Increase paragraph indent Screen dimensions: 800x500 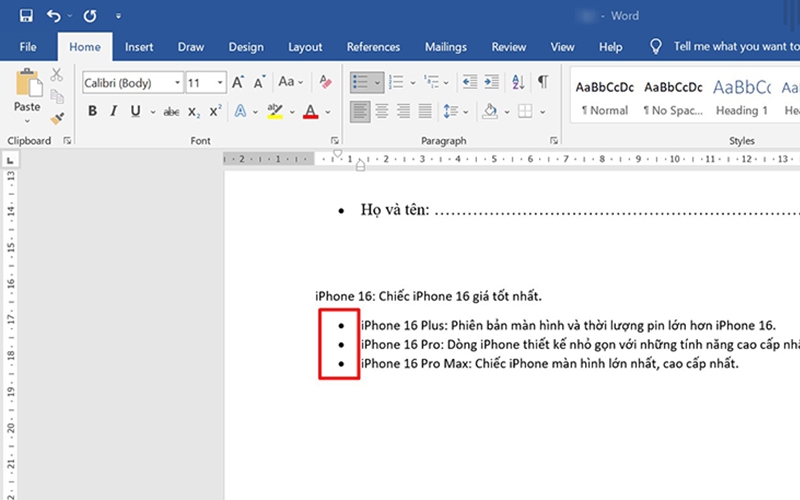click(491, 82)
